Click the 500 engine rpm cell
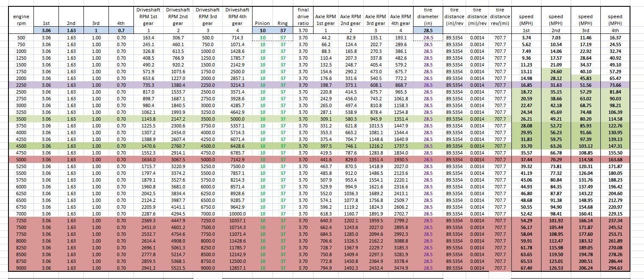 tap(19, 37)
